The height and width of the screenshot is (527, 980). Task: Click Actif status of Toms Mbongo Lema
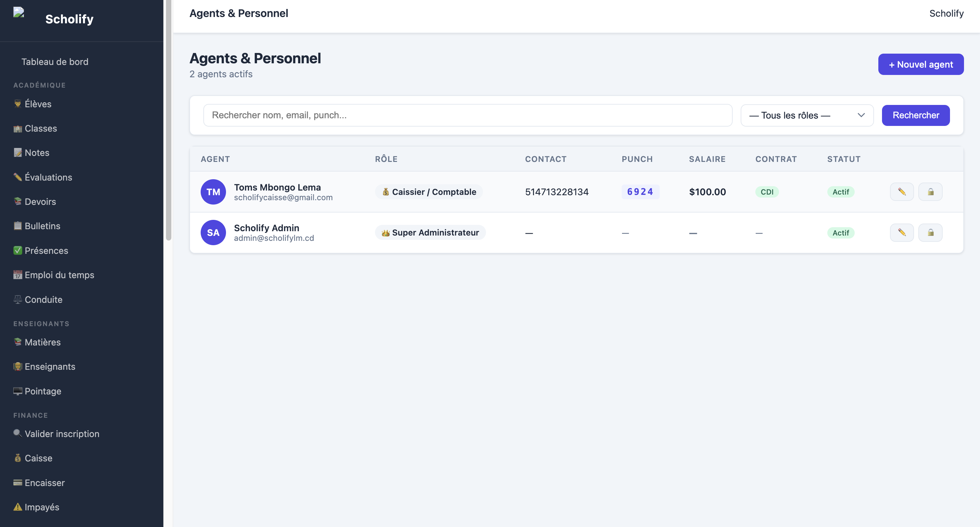click(x=841, y=192)
